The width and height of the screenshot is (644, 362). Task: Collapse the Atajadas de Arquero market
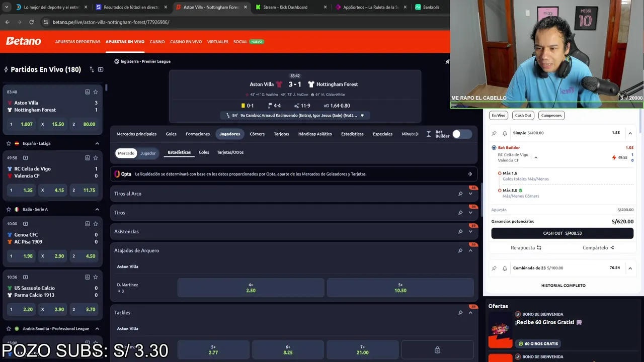pos(470,250)
